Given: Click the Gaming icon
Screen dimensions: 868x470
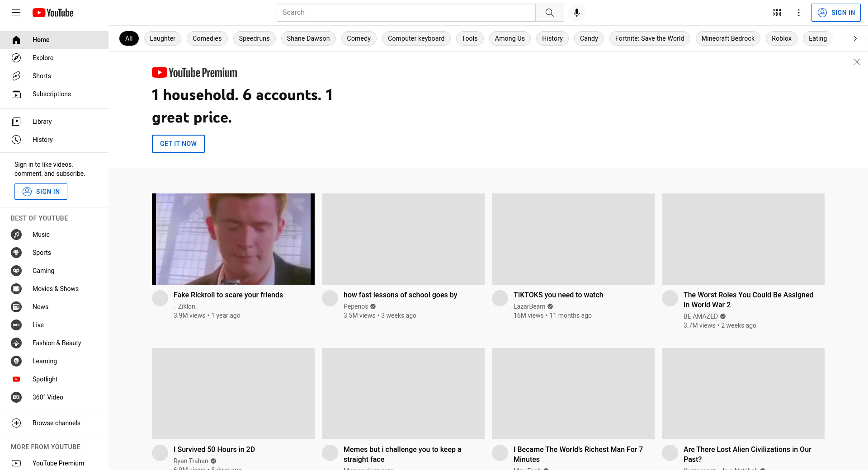Looking at the screenshot, I should pyautogui.click(x=16, y=271).
